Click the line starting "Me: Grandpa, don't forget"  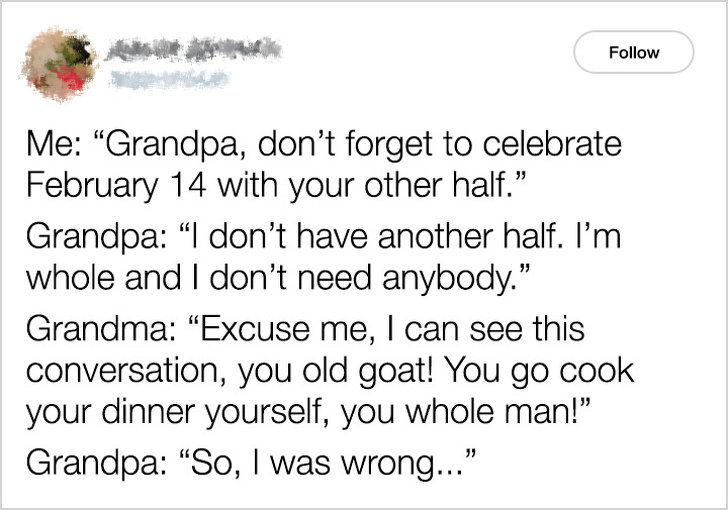click(324, 144)
